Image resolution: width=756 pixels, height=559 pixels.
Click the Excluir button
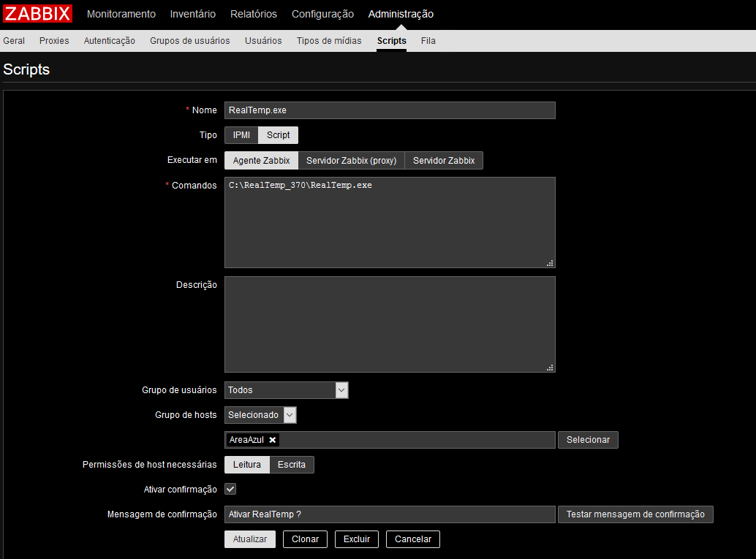[357, 539]
